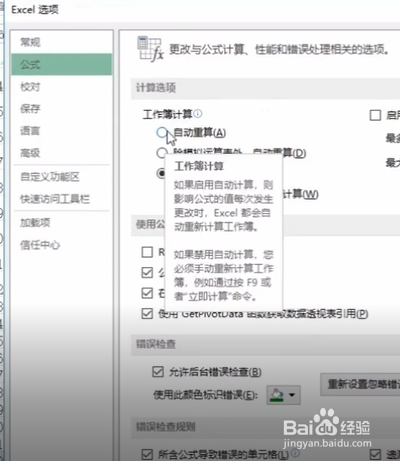
Task: Click info icon after 所含公式导致错误的单元格
Action: tap(295, 453)
